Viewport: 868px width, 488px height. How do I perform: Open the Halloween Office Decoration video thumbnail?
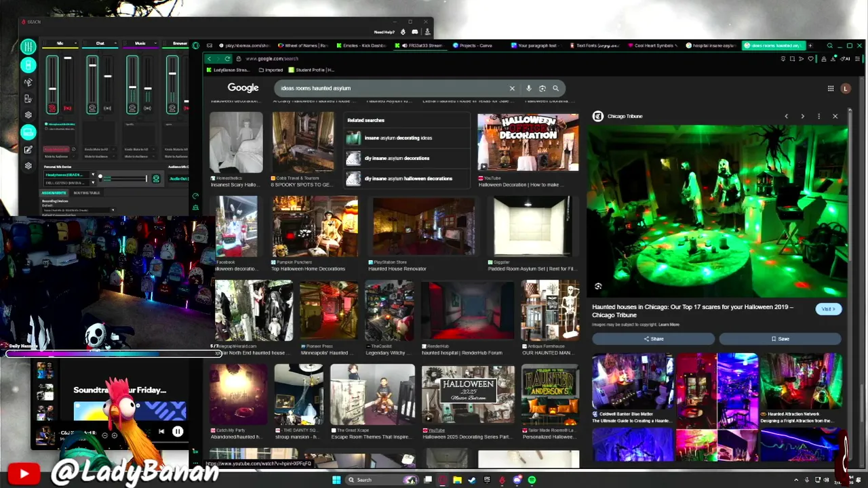point(528,142)
